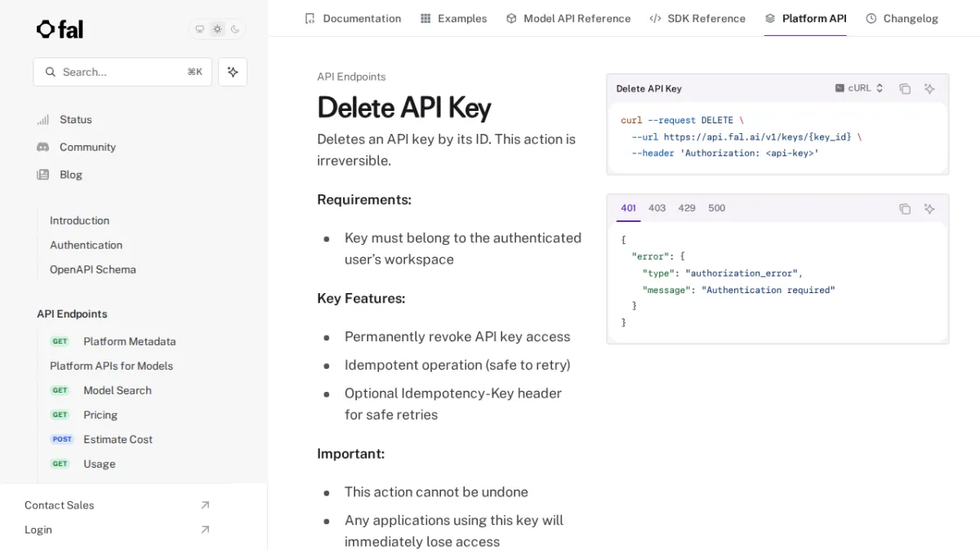
Task: Click the Platform API layers icon
Action: (770, 18)
